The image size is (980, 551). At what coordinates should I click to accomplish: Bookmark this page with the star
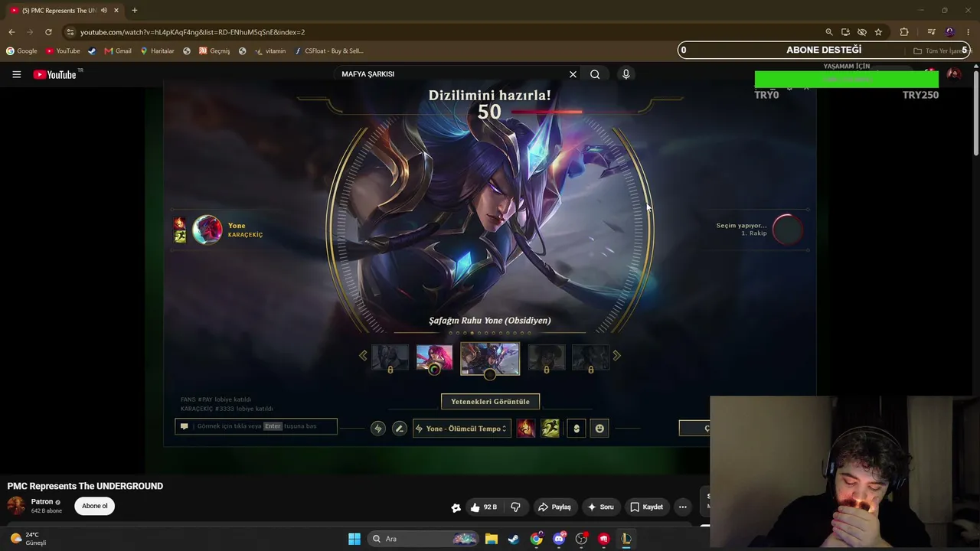coord(878,32)
